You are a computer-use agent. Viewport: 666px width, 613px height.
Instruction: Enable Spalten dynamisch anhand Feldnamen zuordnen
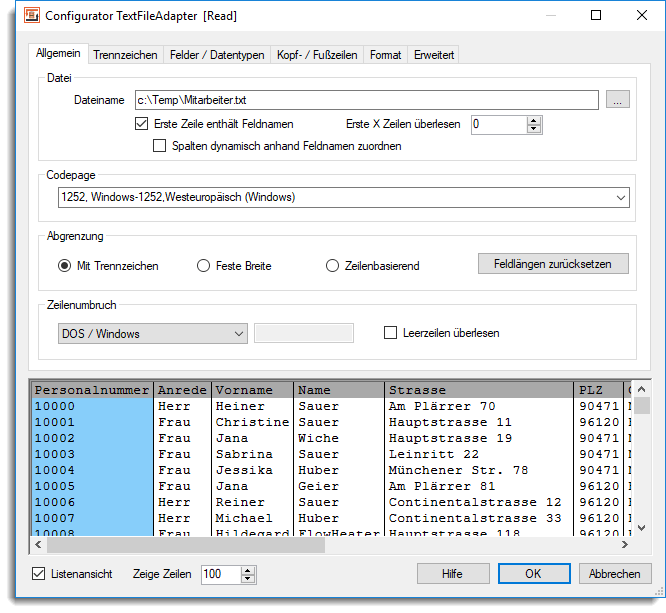pyautogui.click(x=160, y=146)
